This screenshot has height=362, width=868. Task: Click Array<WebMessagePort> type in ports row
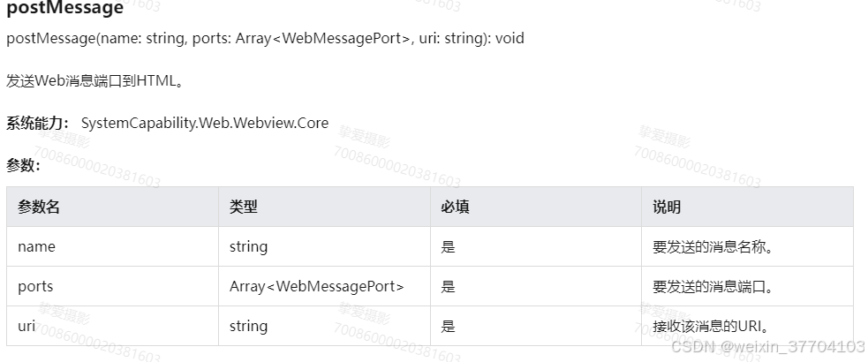(317, 286)
